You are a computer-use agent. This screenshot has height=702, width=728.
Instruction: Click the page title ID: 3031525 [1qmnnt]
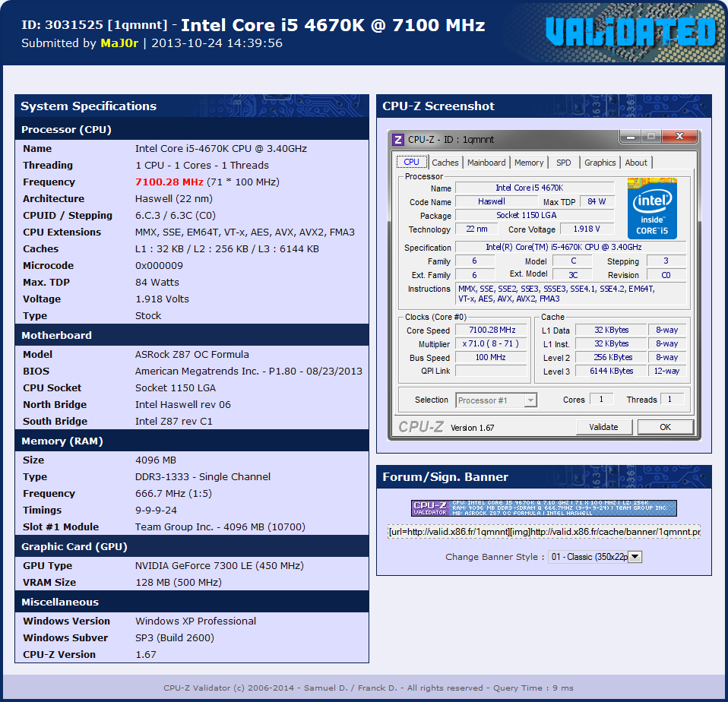coord(94,25)
